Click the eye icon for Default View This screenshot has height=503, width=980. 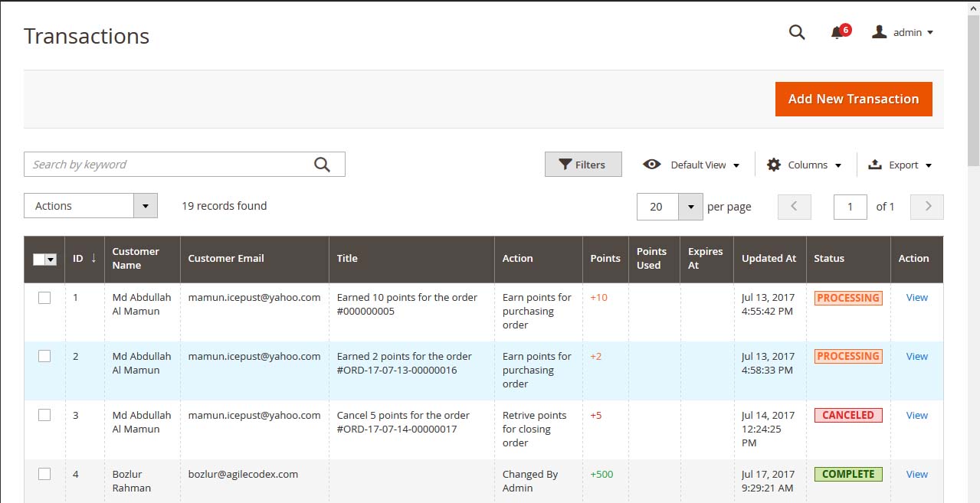(652, 165)
